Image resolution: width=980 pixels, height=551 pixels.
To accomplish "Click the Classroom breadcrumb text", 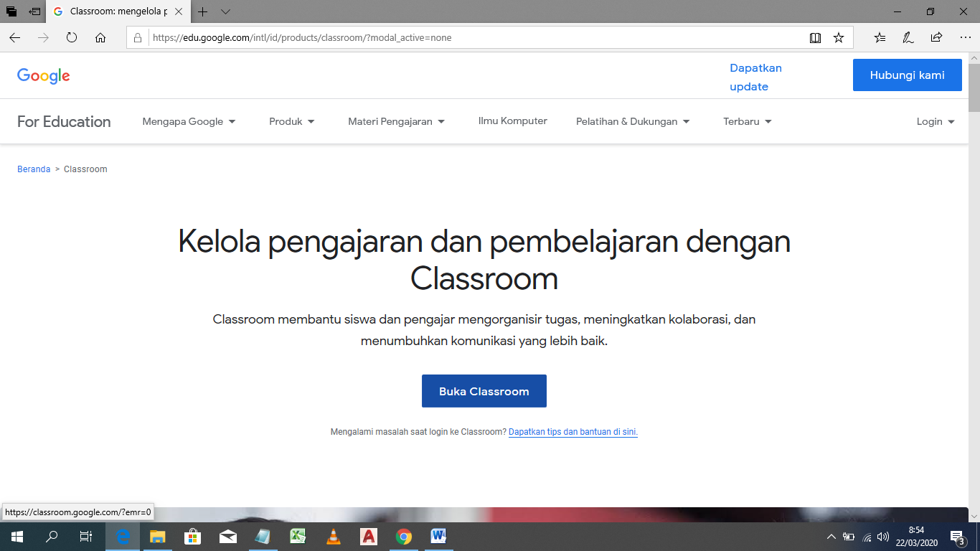I will 85,169.
